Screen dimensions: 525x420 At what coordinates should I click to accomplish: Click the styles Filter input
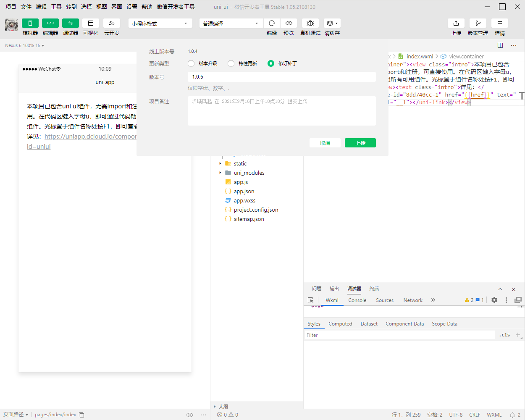pos(399,335)
